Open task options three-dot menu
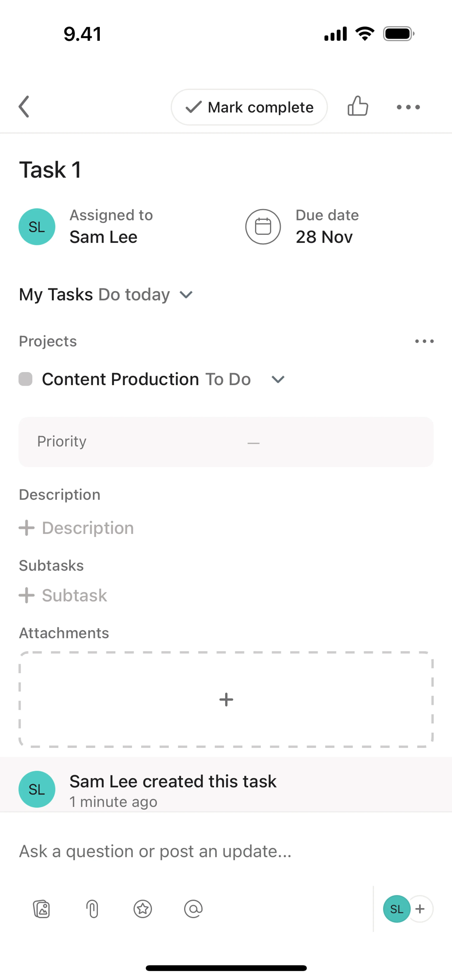The image size is (452, 980). pyautogui.click(x=408, y=107)
